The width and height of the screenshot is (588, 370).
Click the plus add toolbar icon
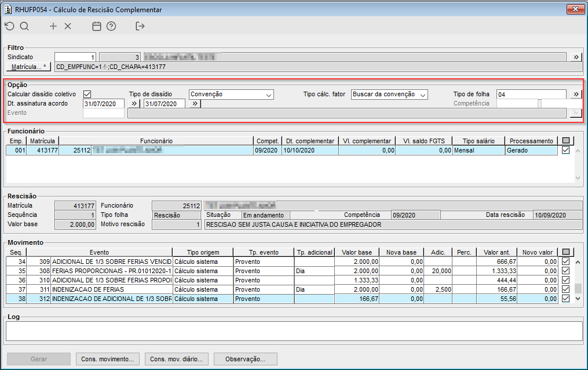click(x=53, y=26)
